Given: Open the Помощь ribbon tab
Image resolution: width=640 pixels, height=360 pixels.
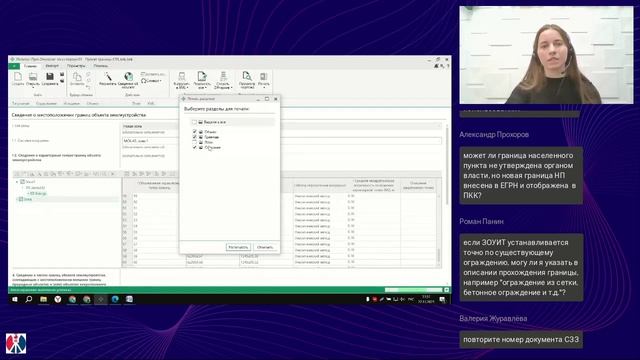Looking at the screenshot, I should tap(101, 66).
